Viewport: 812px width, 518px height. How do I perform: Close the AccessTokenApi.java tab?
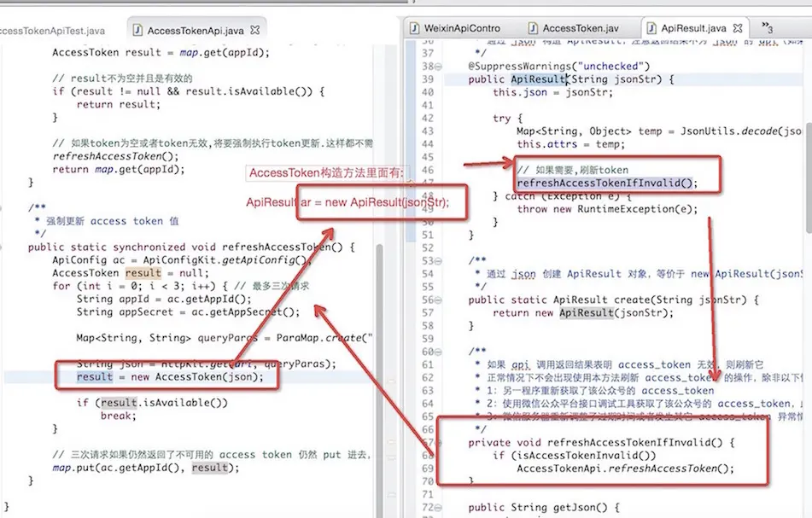[254, 30]
